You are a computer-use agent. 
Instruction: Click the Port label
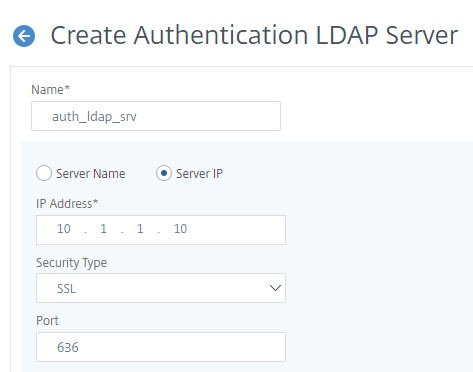point(47,321)
